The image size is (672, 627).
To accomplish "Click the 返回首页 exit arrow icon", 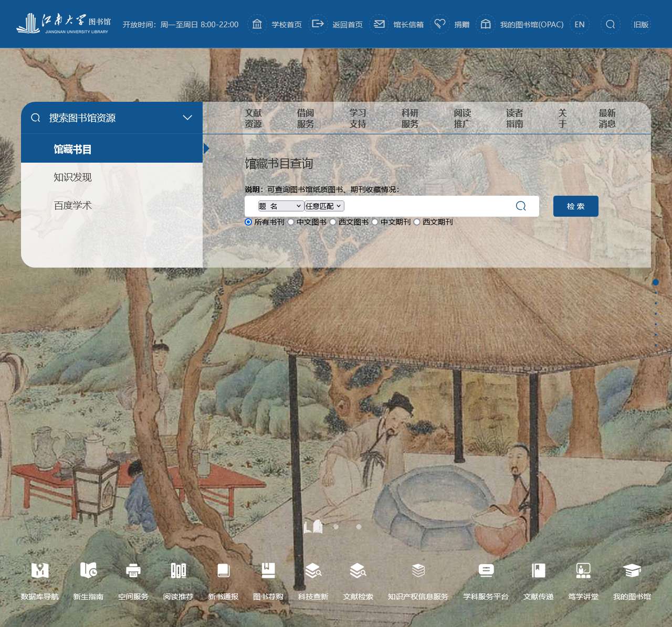I will coord(318,24).
